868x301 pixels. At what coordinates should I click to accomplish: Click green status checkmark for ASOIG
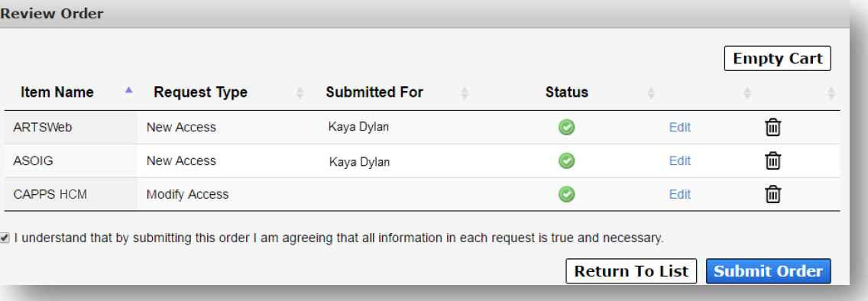pos(566,161)
